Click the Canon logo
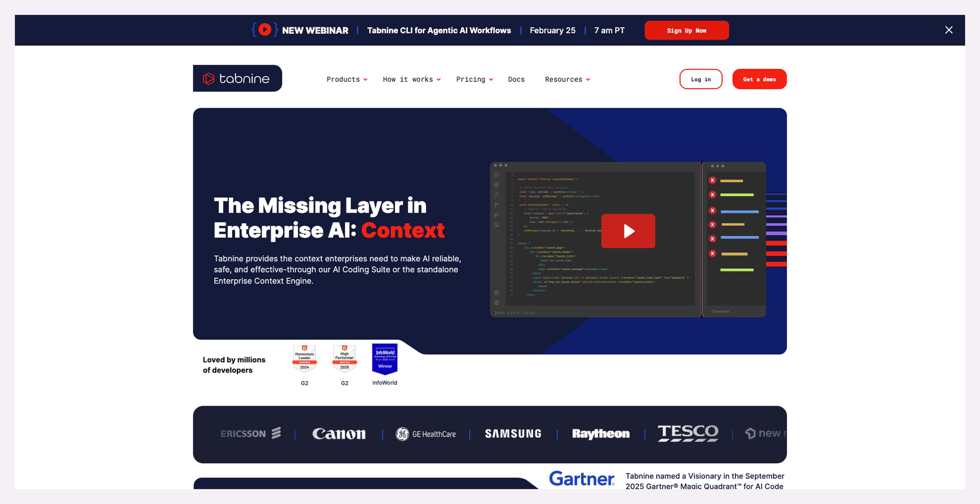Viewport: 980px width, 504px height. 339,433
